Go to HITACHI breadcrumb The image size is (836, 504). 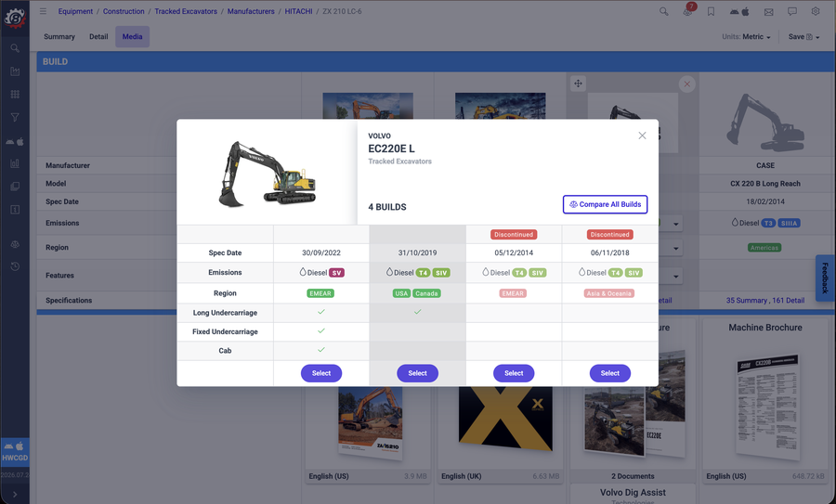pos(298,11)
